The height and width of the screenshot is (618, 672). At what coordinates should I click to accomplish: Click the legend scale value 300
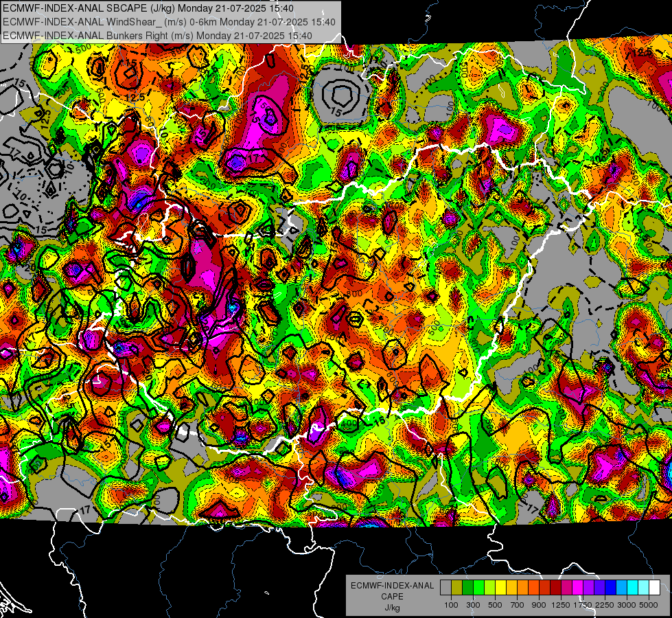473,605
